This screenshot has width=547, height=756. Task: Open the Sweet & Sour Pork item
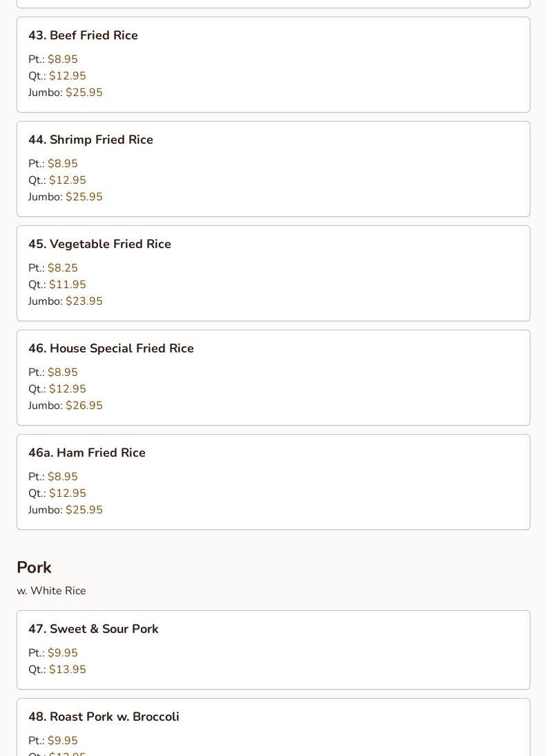pyautogui.click(x=93, y=629)
